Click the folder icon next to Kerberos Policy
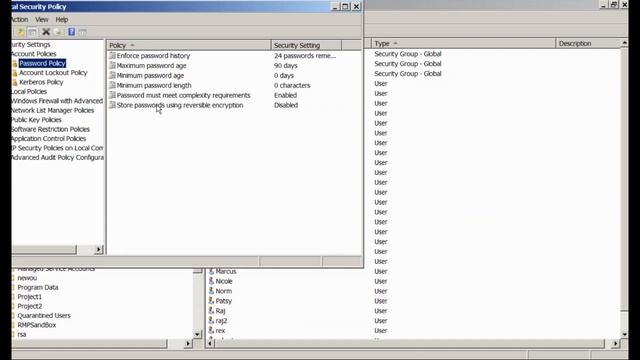The image size is (640, 360). [15, 82]
